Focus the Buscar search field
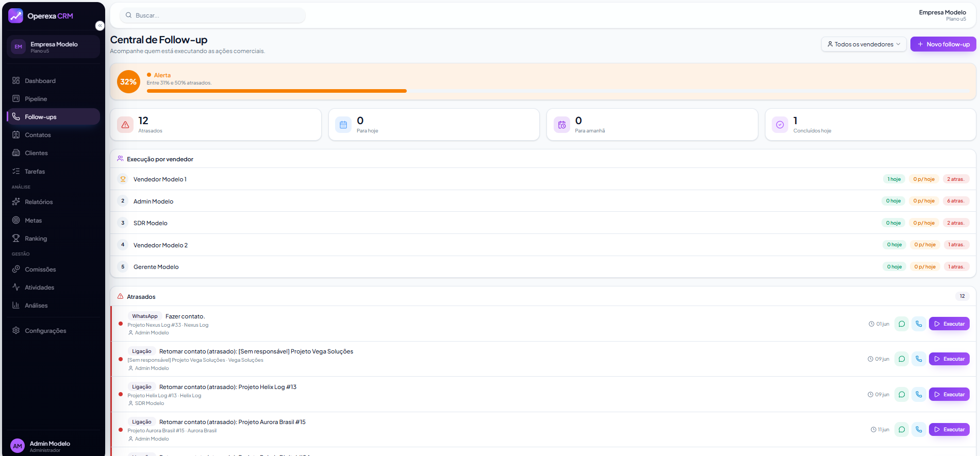 click(x=212, y=15)
